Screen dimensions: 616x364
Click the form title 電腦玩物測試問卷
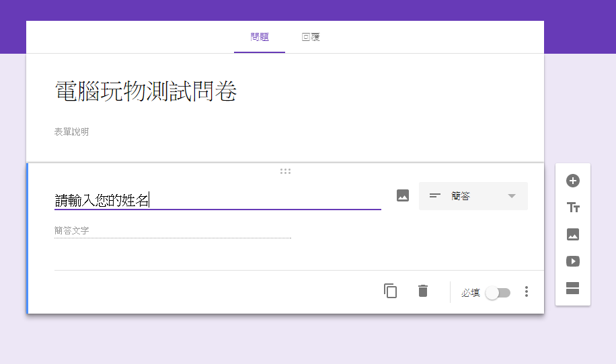tap(146, 91)
